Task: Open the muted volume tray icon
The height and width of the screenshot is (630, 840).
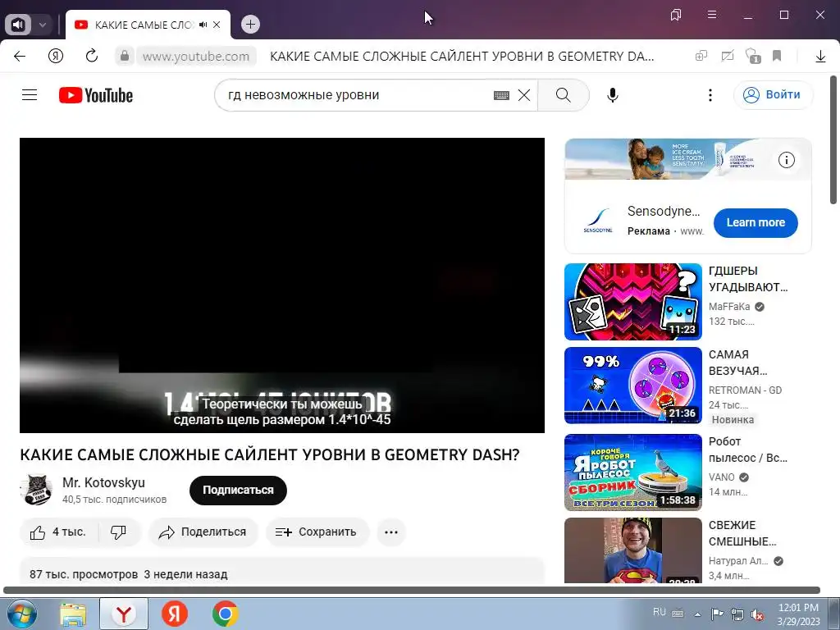Action: [757, 614]
